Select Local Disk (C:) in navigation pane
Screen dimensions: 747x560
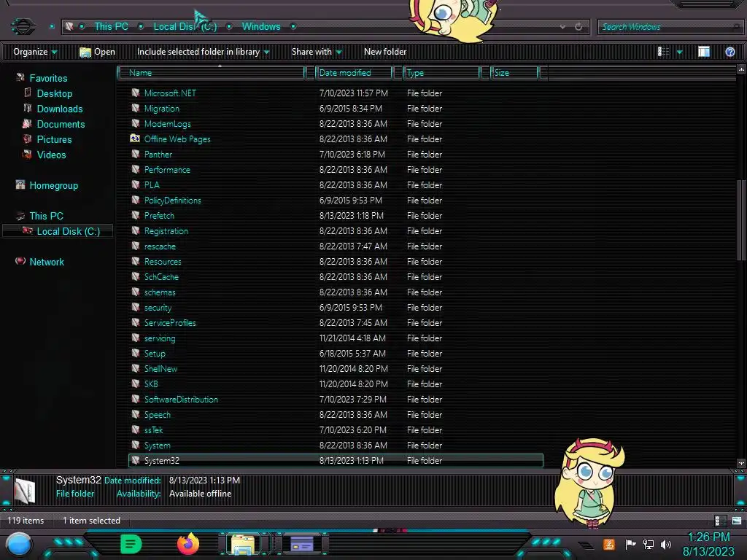click(x=68, y=231)
